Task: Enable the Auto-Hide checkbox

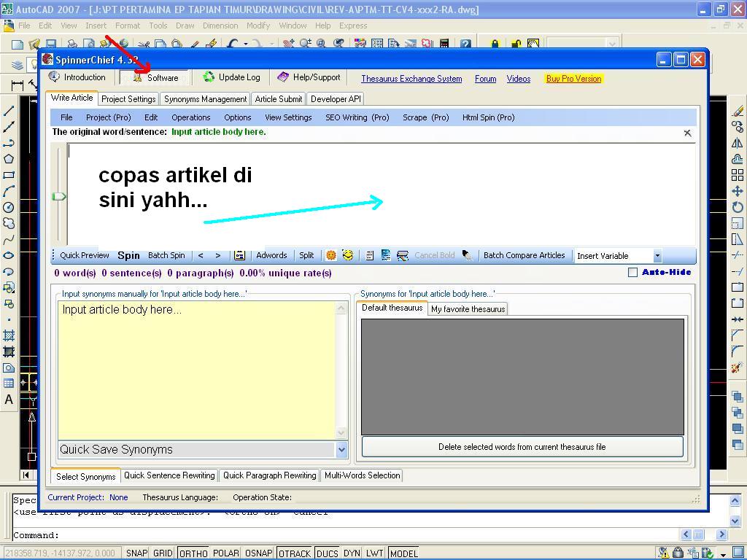Action: click(632, 273)
